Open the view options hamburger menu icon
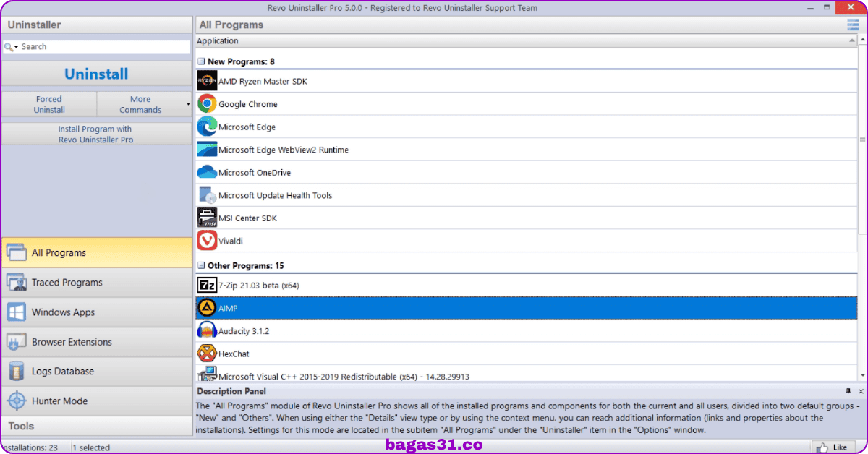This screenshot has height=454, width=868. 853,25
